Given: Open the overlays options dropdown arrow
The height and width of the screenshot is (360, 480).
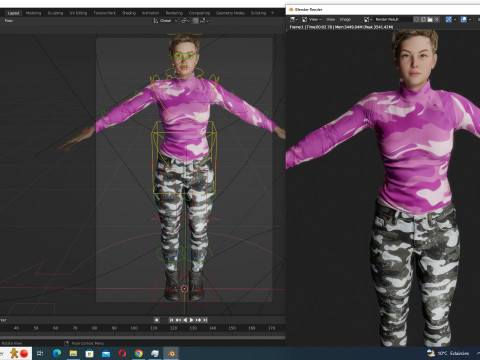Looking at the screenshot, I should [x=470, y=19].
